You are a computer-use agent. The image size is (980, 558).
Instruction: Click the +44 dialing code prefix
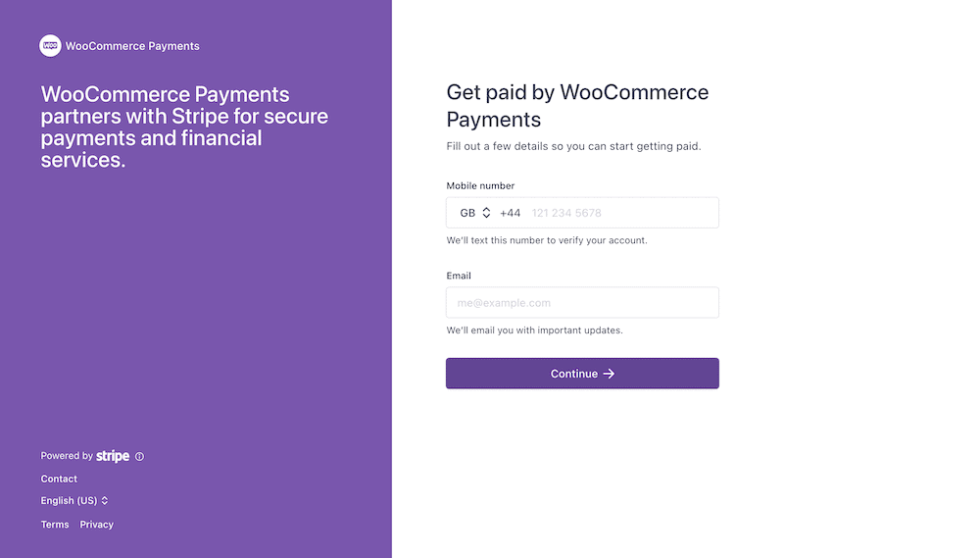510,213
